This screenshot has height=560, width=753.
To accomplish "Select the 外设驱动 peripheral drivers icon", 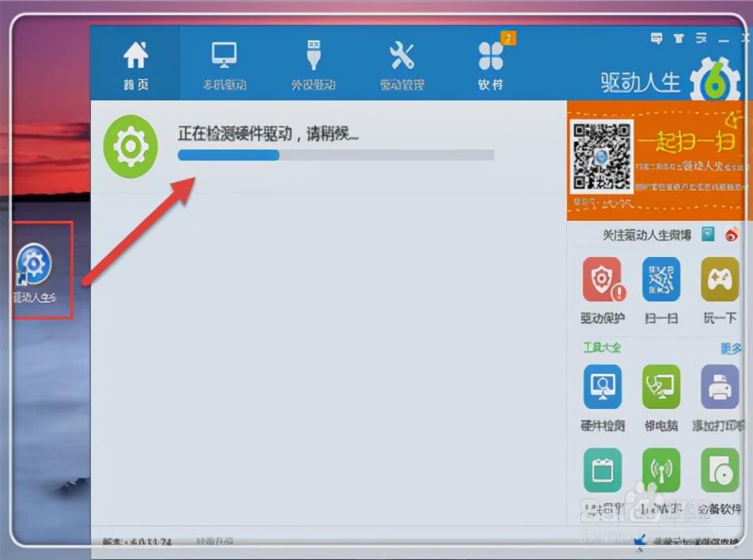I will coord(313,63).
